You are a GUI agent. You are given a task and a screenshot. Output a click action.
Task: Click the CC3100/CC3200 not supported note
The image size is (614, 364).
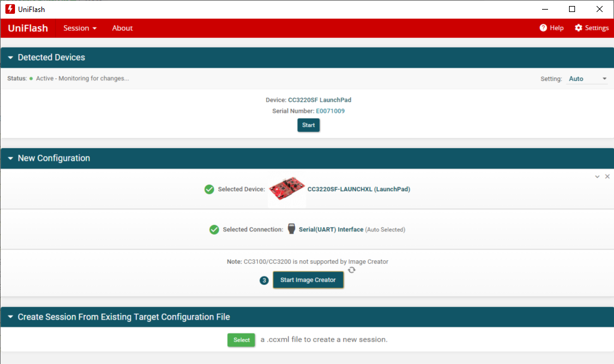[308, 261]
